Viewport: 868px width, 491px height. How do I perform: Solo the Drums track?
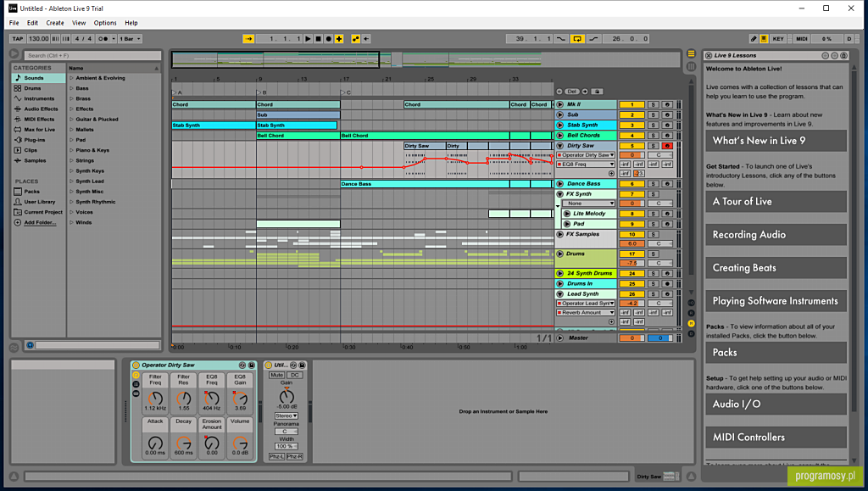[x=654, y=254]
